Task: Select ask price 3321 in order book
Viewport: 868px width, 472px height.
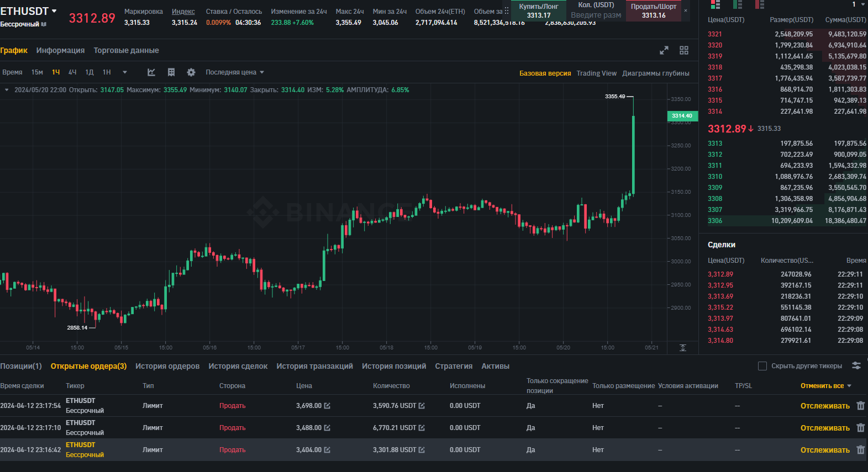Action: (714, 34)
